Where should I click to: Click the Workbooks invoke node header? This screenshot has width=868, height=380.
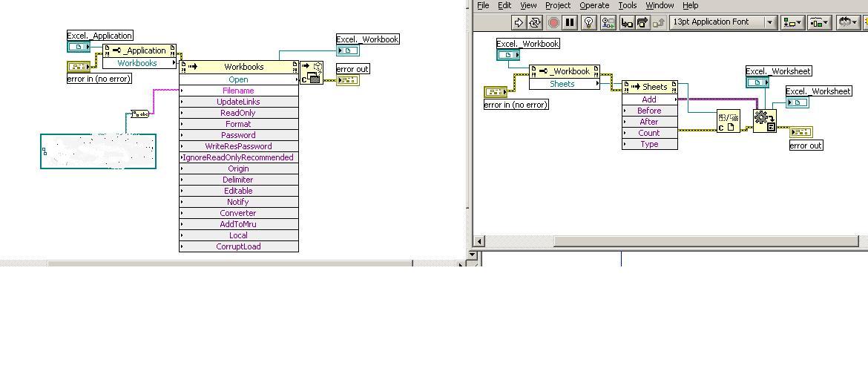coord(239,67)
